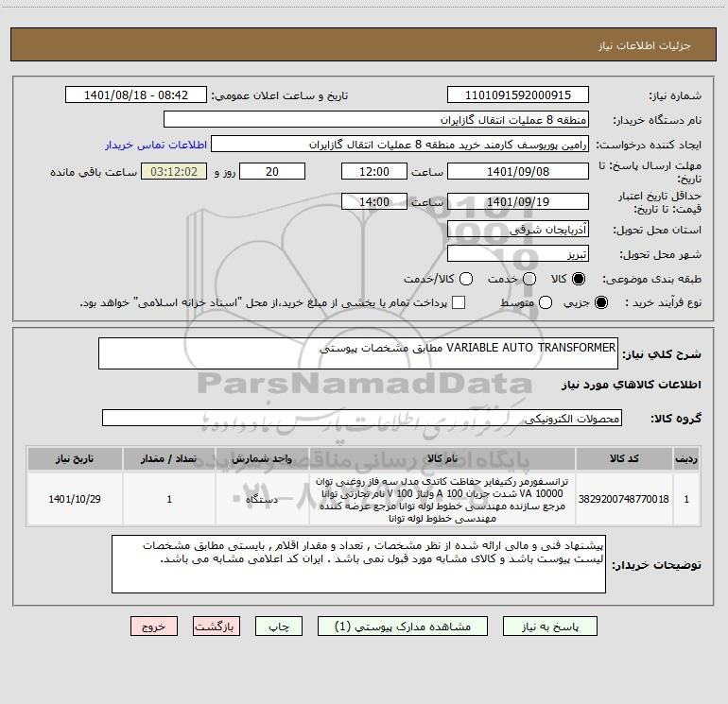The image size is (728, 704).
Task: Select the خدمت radio button
Action: pyautogui.click(x=529, y=279)
